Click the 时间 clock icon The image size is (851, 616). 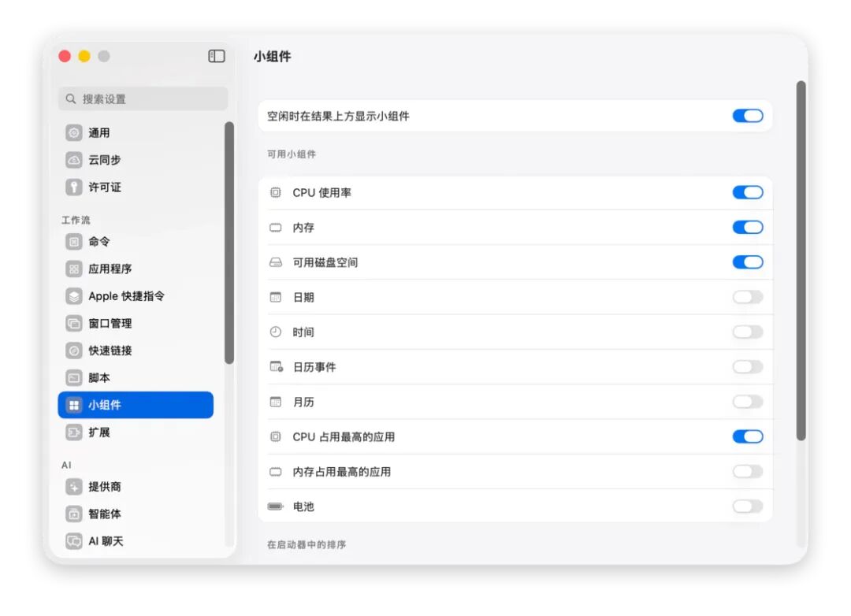pos(276,332)
